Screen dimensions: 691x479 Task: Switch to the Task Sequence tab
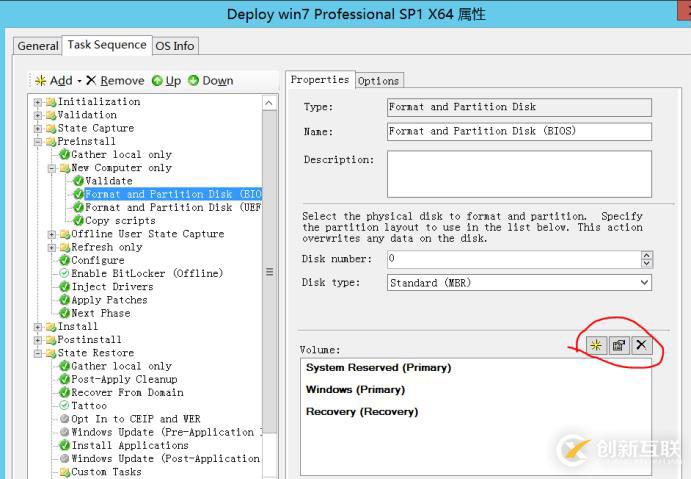point(107,45)
